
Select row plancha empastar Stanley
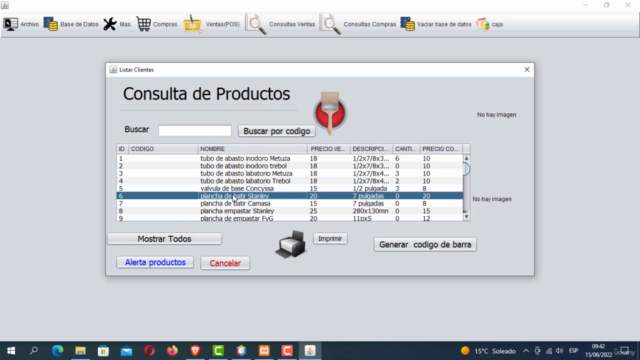290,211
